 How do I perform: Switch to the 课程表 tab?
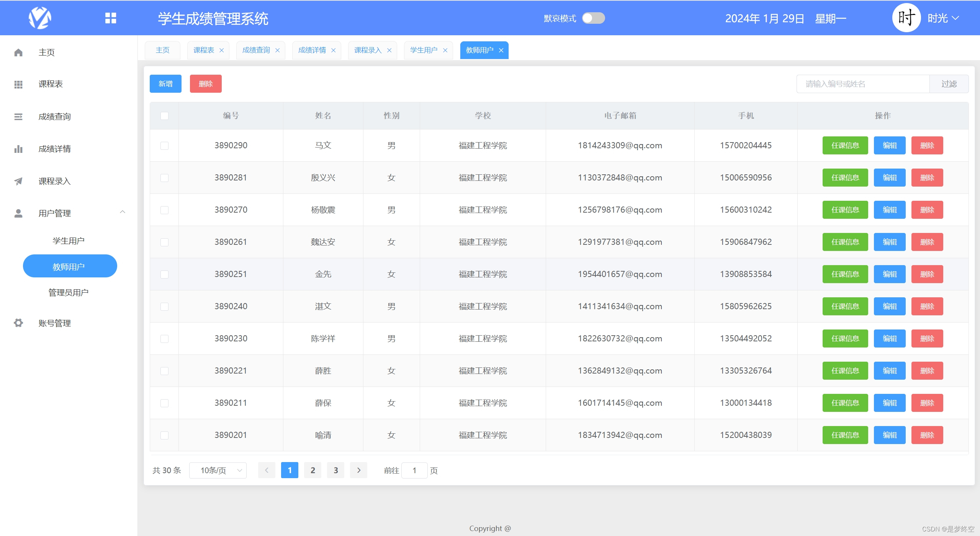point(204,50)
